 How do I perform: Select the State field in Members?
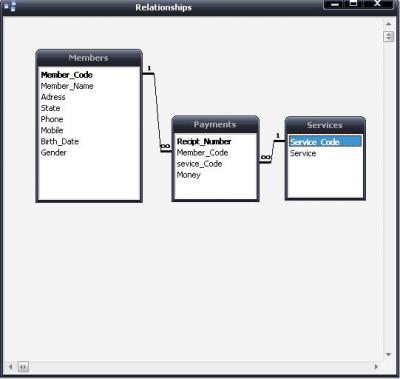(50, 108)
